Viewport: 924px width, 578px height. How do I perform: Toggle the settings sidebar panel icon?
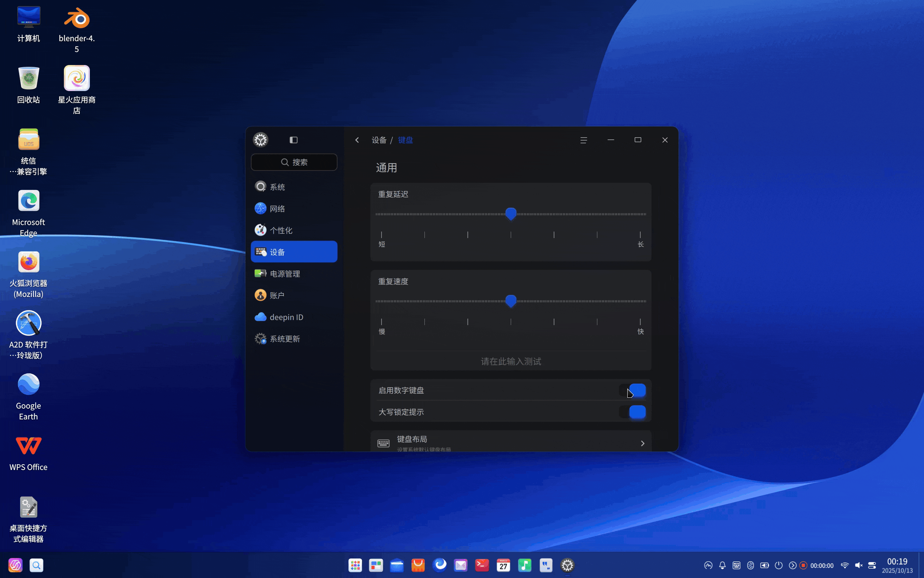pos(293,140)
